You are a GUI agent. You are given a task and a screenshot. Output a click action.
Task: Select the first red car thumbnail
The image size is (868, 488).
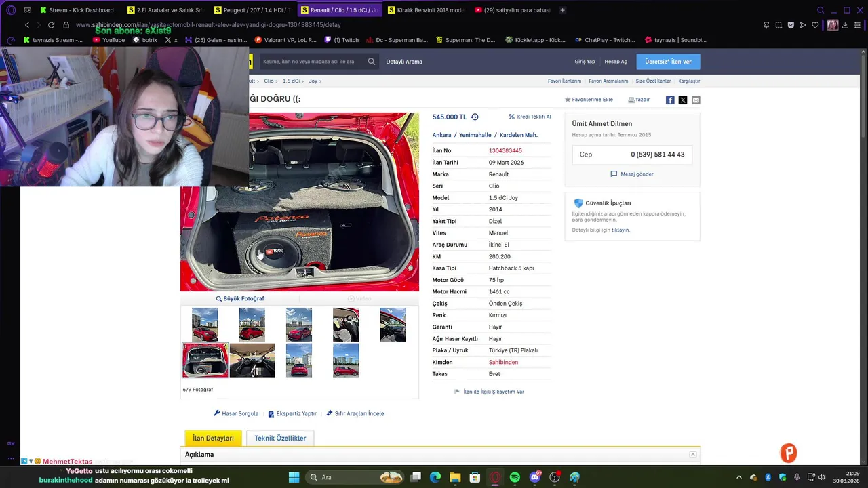click(x=205, y=325)
